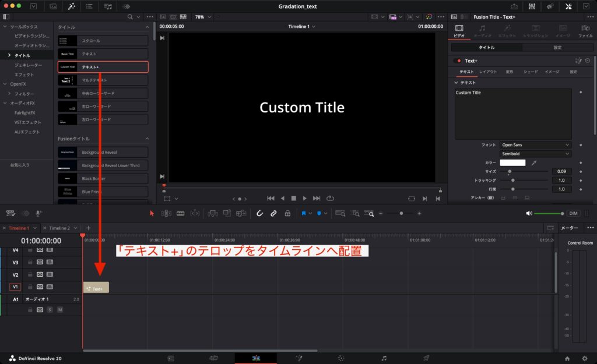This screenshot has width=597, height=364.
Task: Open the viewer zoom 78% dropdown
Action: point(203,17)
